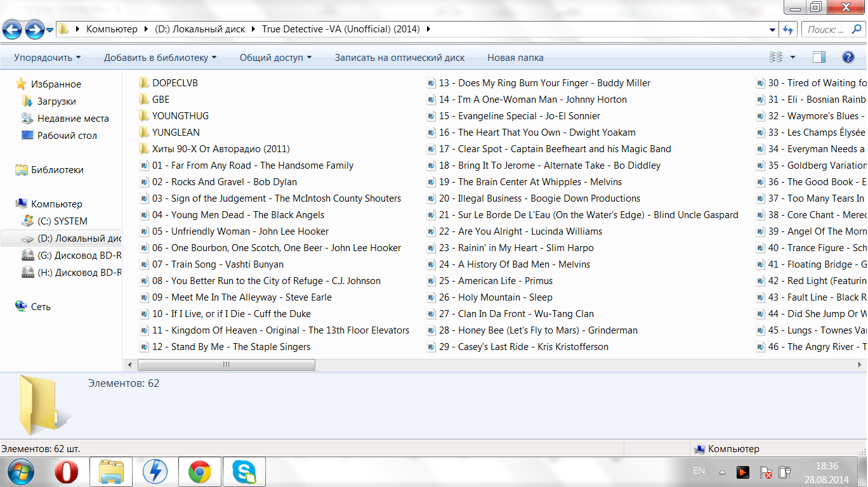Image resolution: width=868 pixels, height=487 pixels.
Task: Open Избранное in the navigation pane
Action: pos(56,84)
